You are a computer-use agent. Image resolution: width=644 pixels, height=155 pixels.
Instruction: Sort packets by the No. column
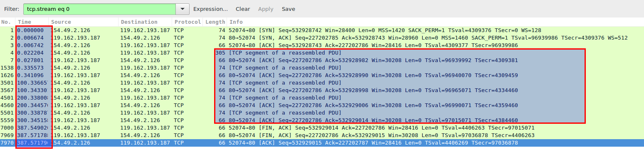pyautogui.click(x=7, y=22)
